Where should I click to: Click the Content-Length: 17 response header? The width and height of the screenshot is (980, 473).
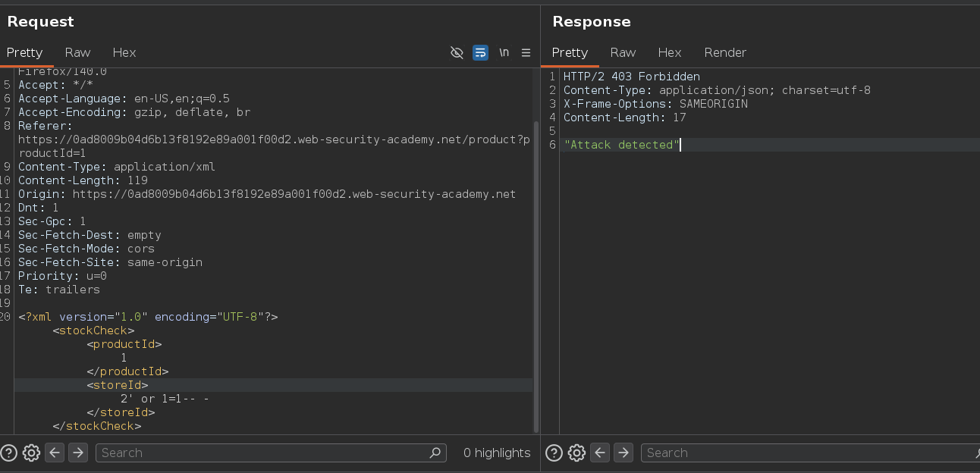625,117
